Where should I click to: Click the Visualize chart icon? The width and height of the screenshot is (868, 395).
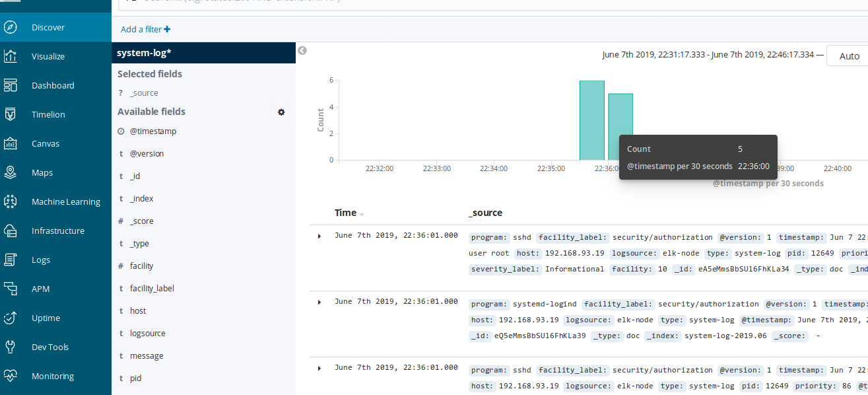(x=10, y=56)
